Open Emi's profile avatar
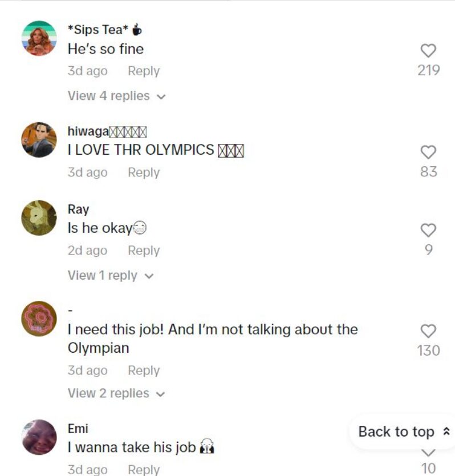This screenshot has width=455, height=476. pyautogui.click(x=39, y=437)
